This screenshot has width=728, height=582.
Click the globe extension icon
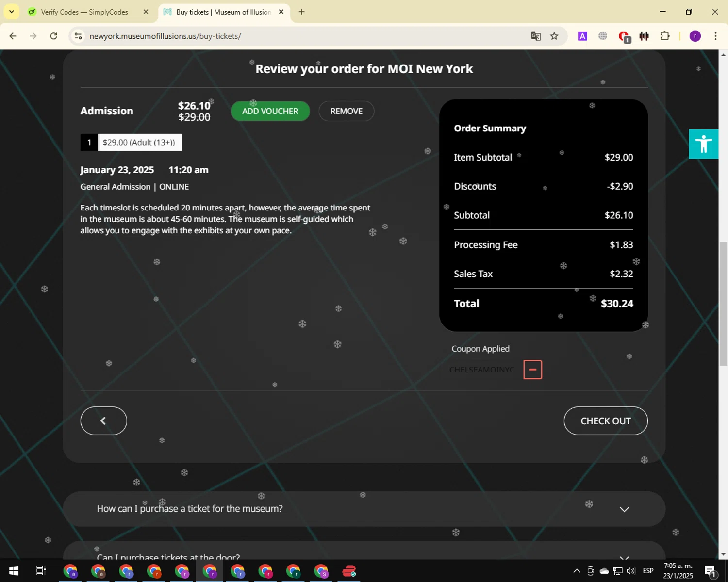(x=603, y=36)
